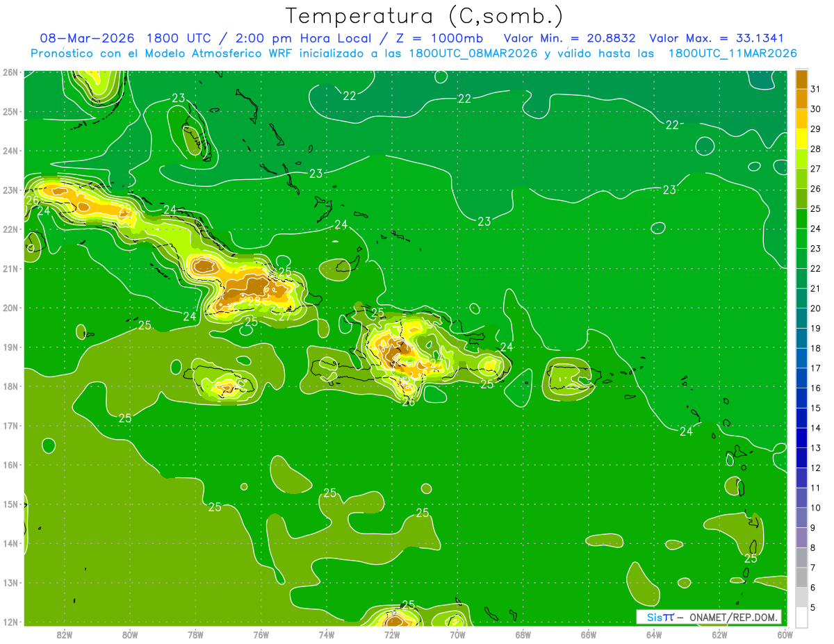The width and height of the screenshot is (834, 644).
Task: Click the 64W longitude axis label
Action: (653, 634)
